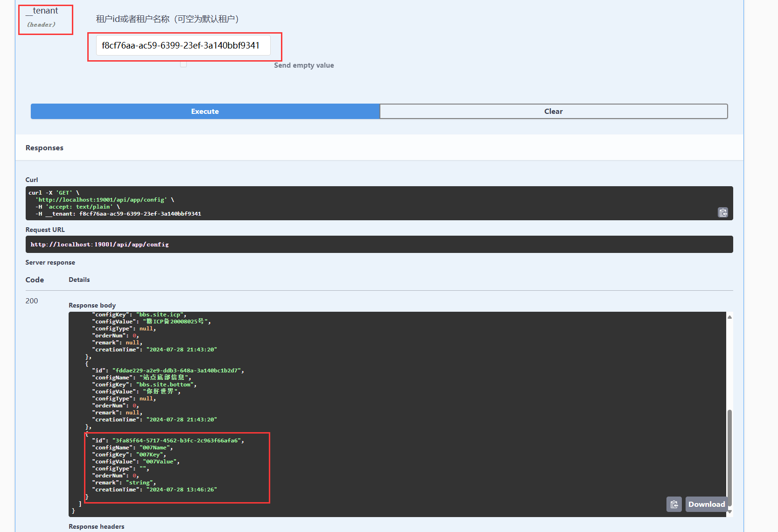Click the response body scroll-up arrow
The width and height of the screenshot is (778, 532).
(x=729, y=317)
